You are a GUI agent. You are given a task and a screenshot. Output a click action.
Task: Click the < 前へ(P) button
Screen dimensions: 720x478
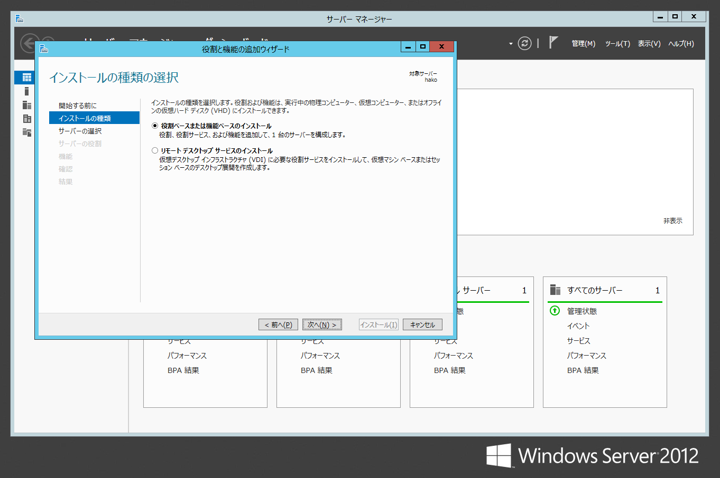pyautogui.click(x=278, y=325)
